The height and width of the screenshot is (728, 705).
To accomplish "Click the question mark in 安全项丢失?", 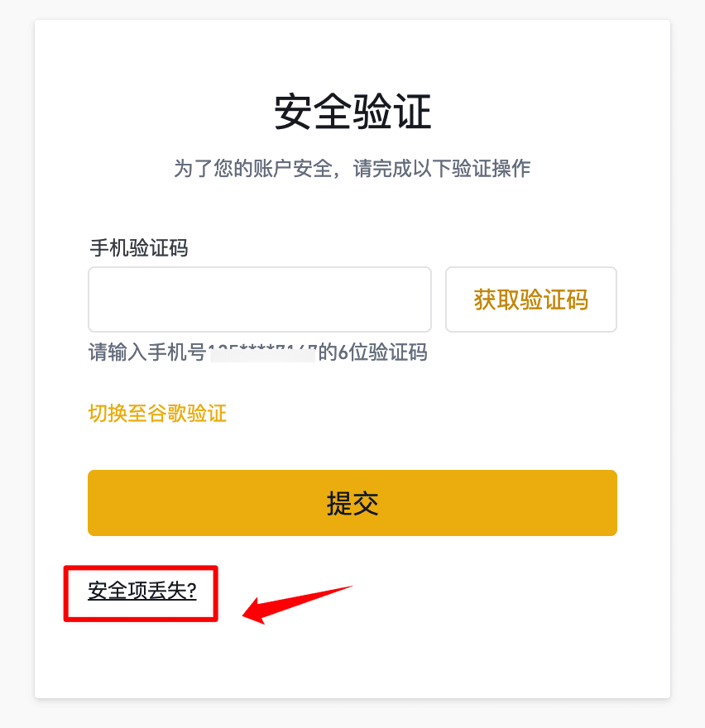I will (192, 591).
